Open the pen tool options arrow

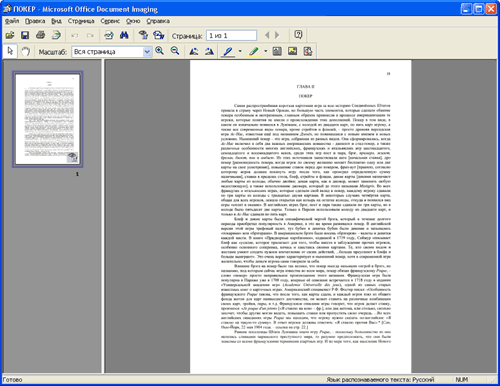tap(240, 51)
